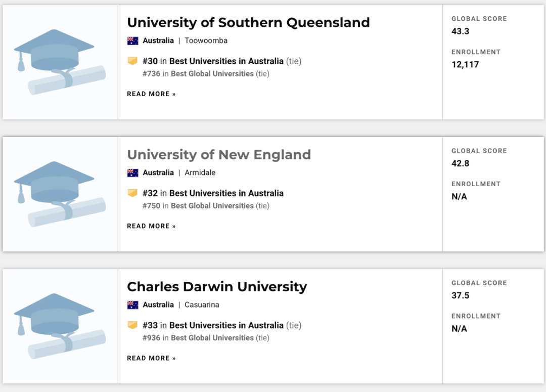546x392 pixels.
Task: Click Australian flag icon beside Toowoomba
Action: click(x=133, y=40)
